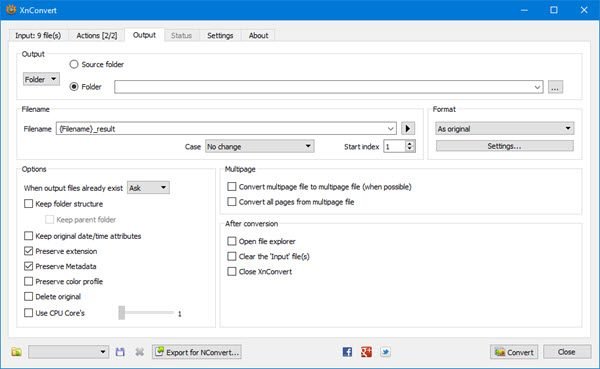Uncheck Preserve Metadata option
The width and height of the screenshot is (600, 369).
[x=28, y=266]
